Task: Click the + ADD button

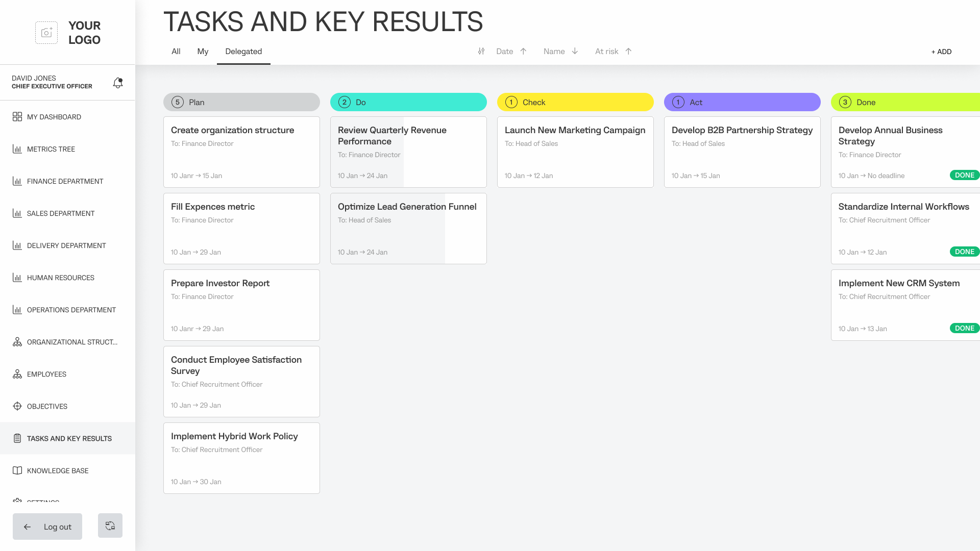Action: point(941,52)
